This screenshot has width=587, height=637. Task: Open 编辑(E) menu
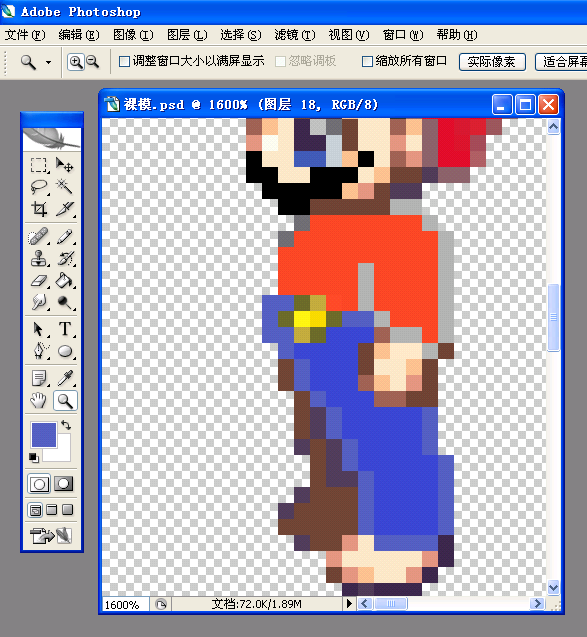79,35
